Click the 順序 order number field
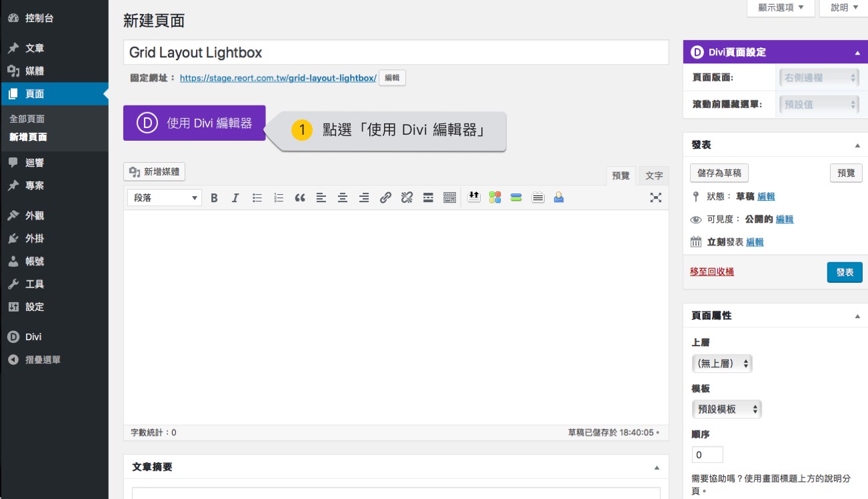The width and height of the screenshot is (868, 499). click(x=708, y=455)
